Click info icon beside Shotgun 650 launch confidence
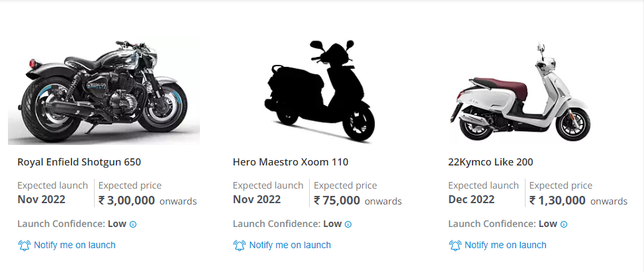The width and height of the screenshot is (644, 272). [x=133, y=224]
